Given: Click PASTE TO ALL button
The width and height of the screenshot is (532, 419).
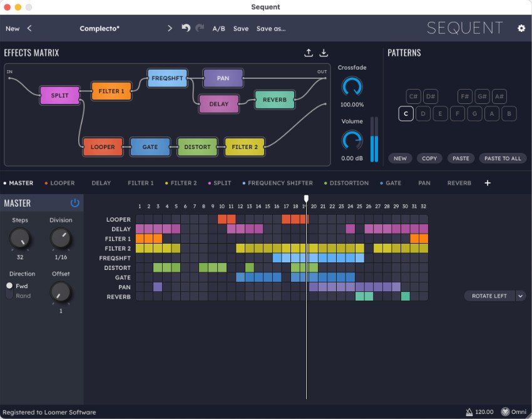Looking at the screenshot, I should [503, 158].
